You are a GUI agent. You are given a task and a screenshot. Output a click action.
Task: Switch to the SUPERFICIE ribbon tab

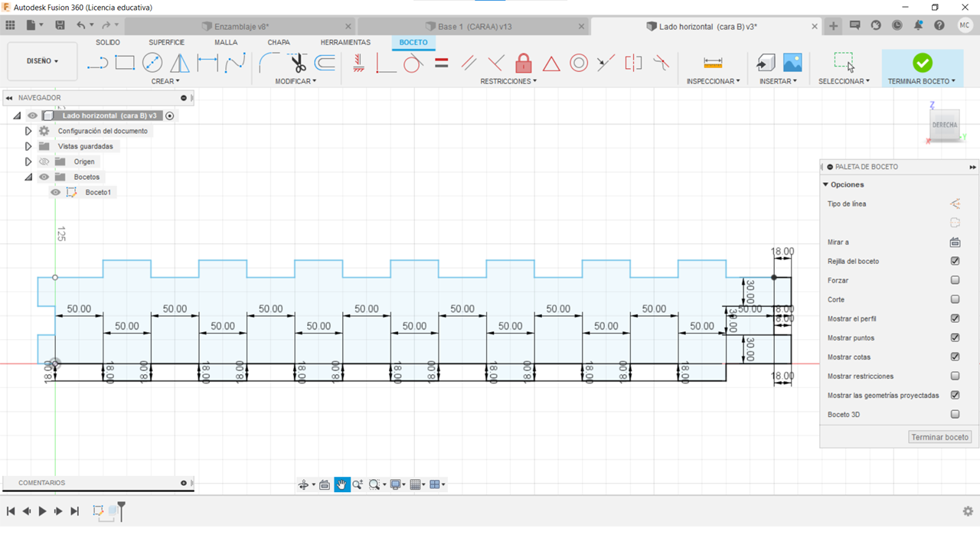tap(167, 42)
